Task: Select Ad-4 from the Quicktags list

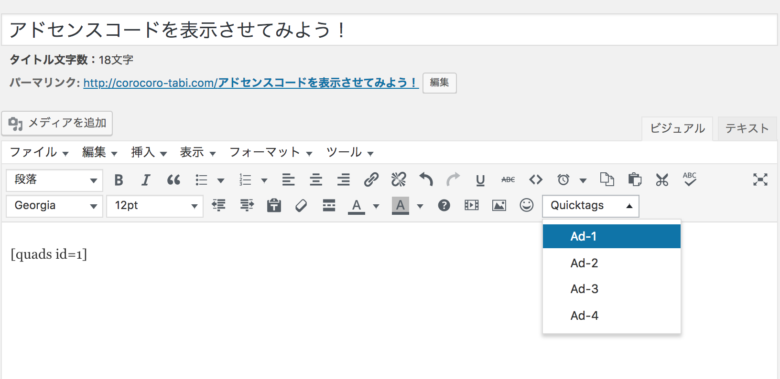Action: [611, 315]
